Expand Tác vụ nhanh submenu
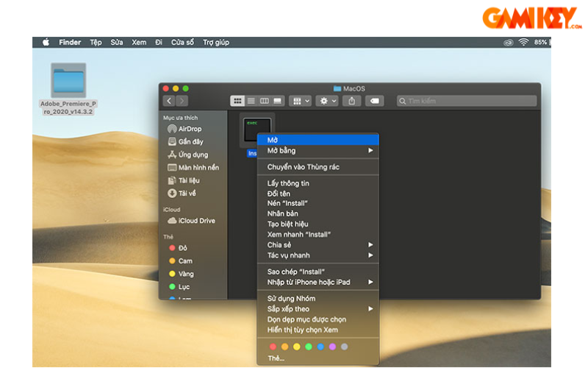The image size is (588, 368). [x=318, y=255]
